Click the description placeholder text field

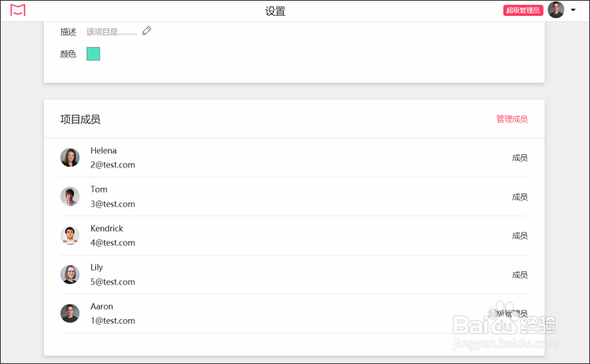pos(111,32)
